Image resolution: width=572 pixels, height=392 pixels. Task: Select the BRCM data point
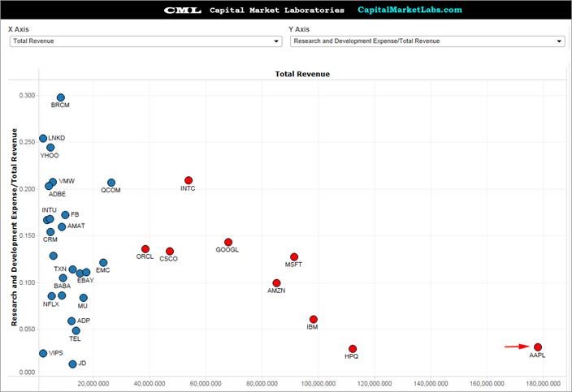click(x=61, y=97)
